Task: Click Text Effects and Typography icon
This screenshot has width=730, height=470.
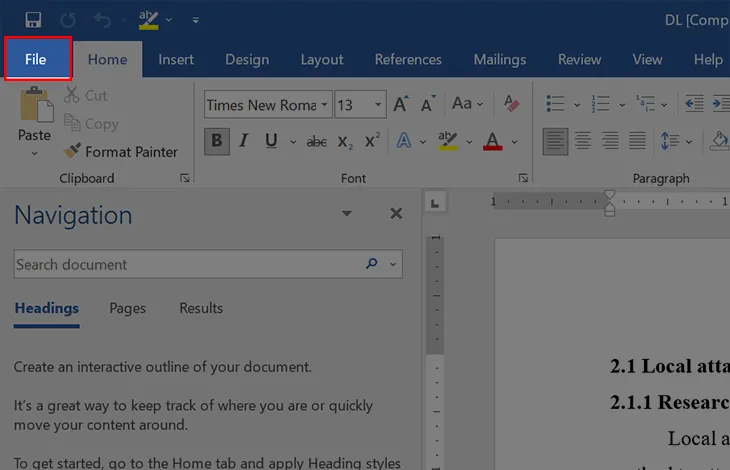Action: point(404,141)
